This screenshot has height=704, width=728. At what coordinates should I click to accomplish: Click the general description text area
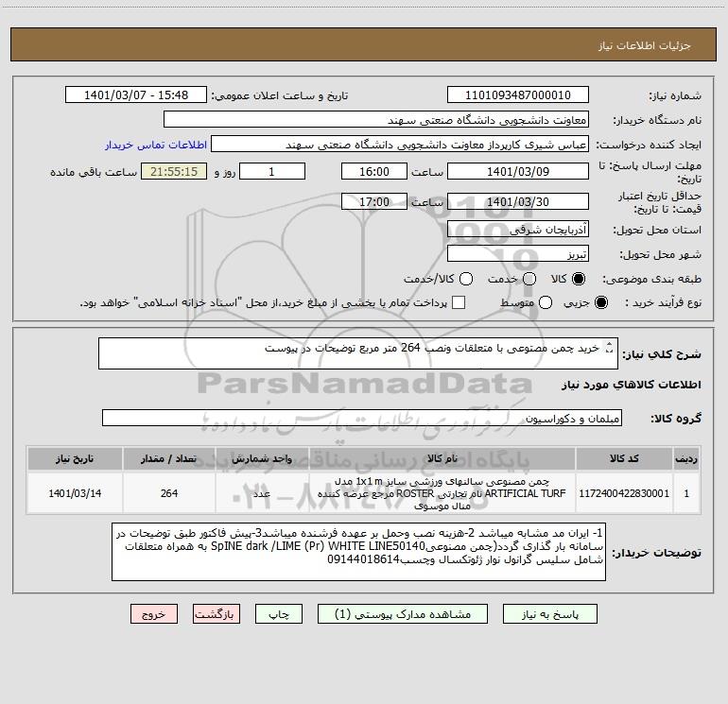click(358, 353)
